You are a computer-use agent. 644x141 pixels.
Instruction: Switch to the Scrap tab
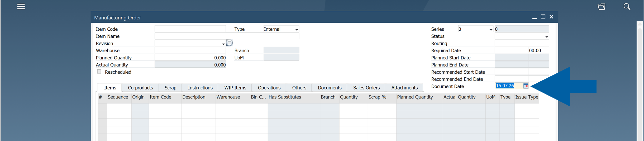pyautogui.click(x=170, y=88)
